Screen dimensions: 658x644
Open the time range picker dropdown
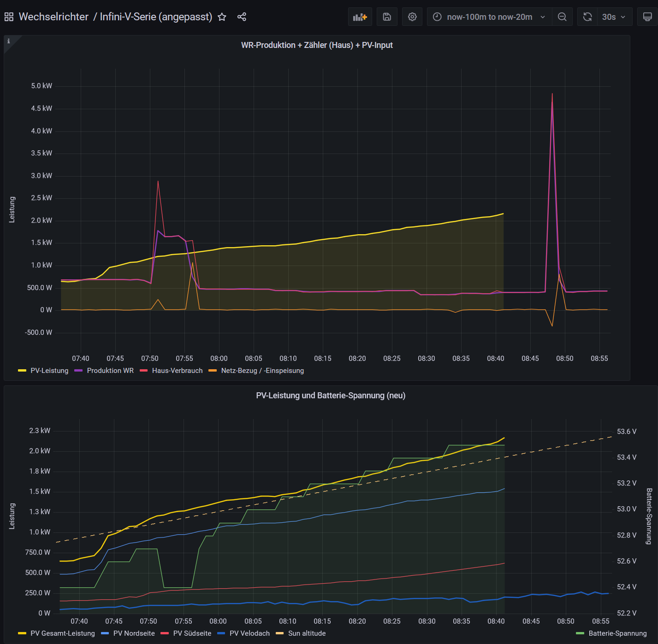click(489, 17)
